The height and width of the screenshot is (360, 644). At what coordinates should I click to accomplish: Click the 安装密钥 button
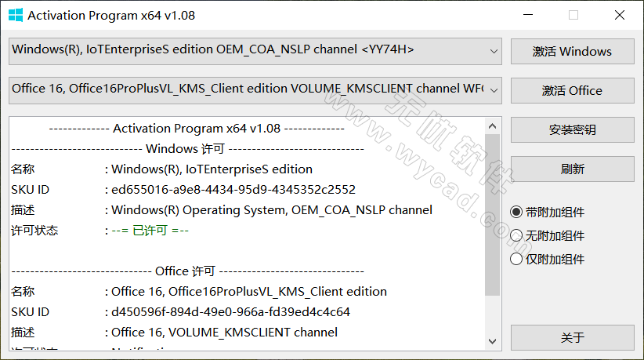572,129
